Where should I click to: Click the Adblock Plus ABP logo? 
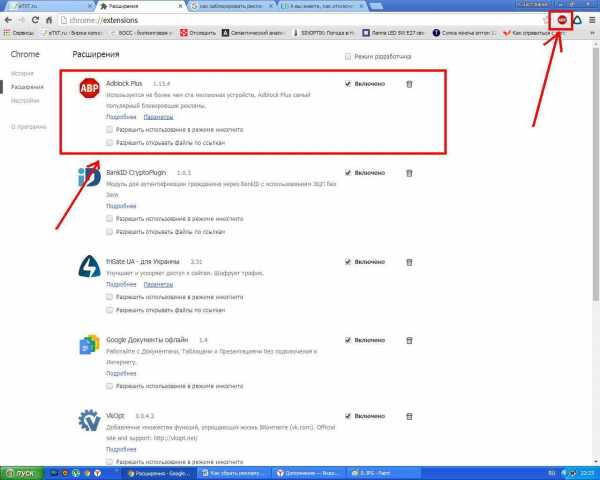pyautogui.click(x=89, y=88)
